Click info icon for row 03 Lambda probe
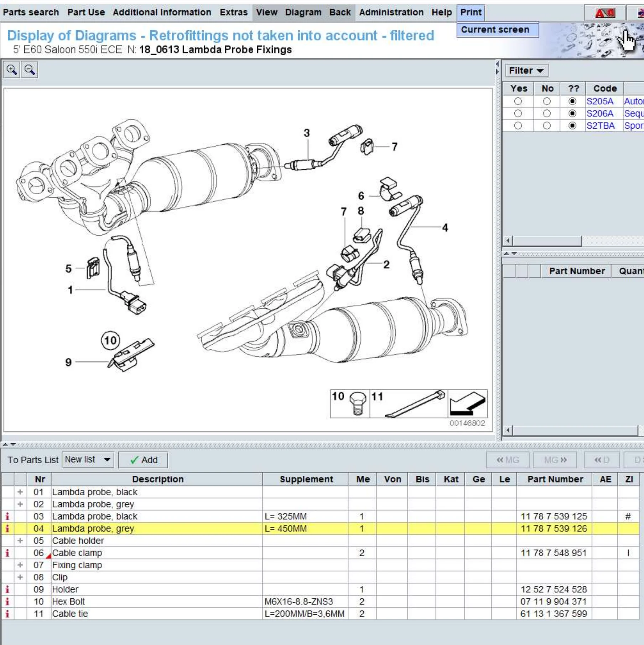644x645 pixels. pyautogui.click(x=7, y=516)
